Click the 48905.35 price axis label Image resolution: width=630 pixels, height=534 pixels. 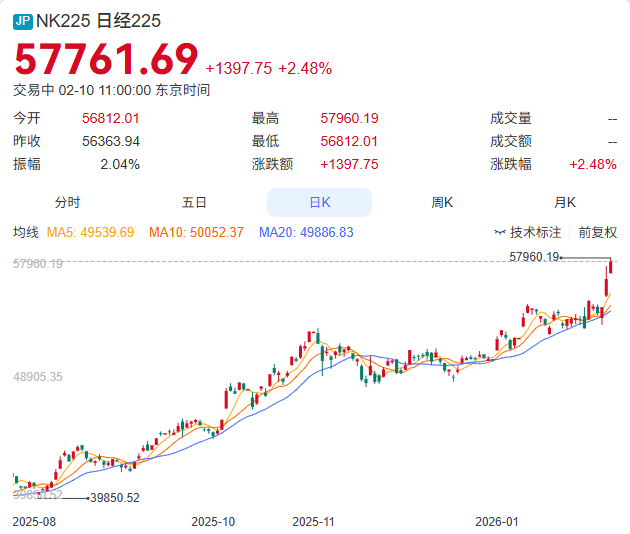pyautogui.click(x=38, y=377)
